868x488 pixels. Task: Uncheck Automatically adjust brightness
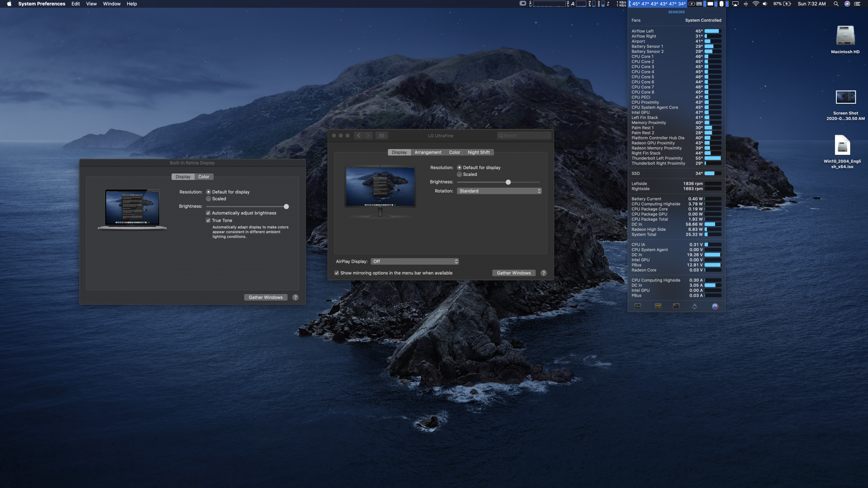pyautogui.click(x=208, y=213)
